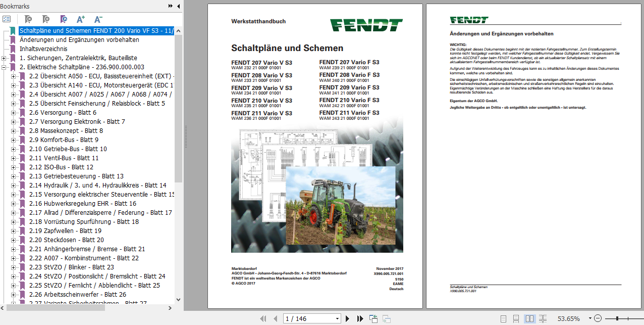
Task: Switch to continuous page view
Action: tap(516, 318)
